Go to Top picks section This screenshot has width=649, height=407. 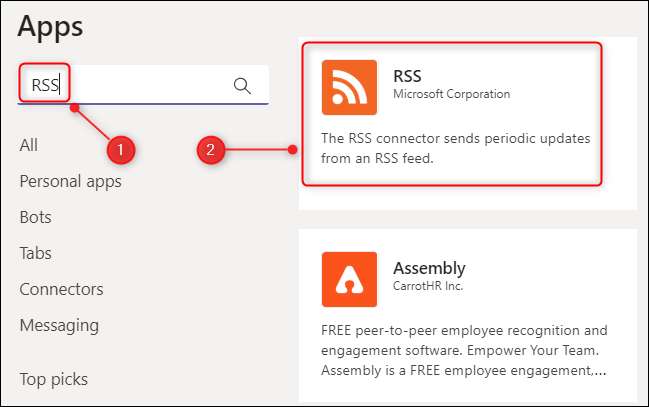53,379
